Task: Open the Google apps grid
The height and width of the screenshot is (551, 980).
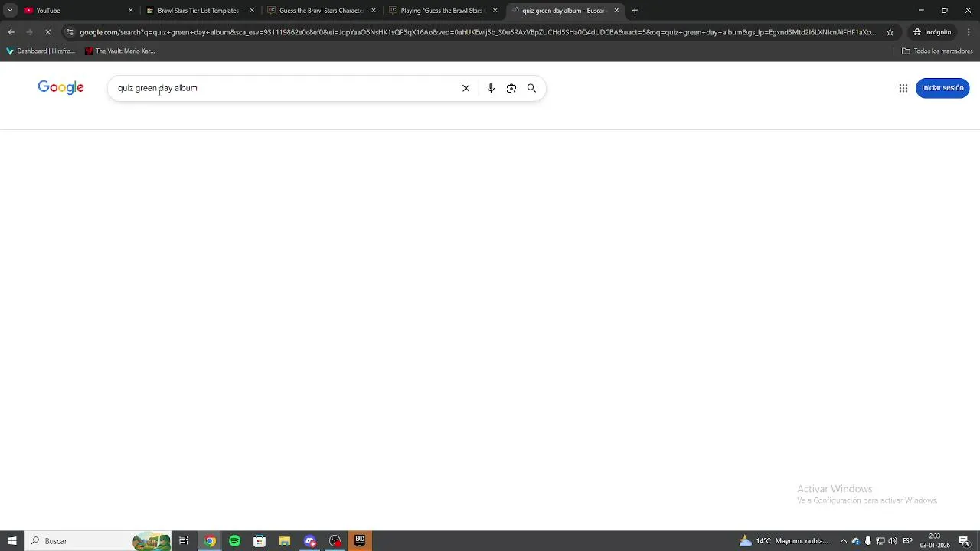Action: point(903,88)
